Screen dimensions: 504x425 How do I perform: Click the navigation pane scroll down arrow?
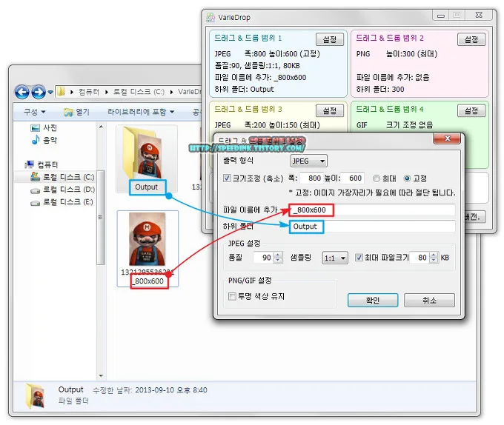(x=101, y=375)
